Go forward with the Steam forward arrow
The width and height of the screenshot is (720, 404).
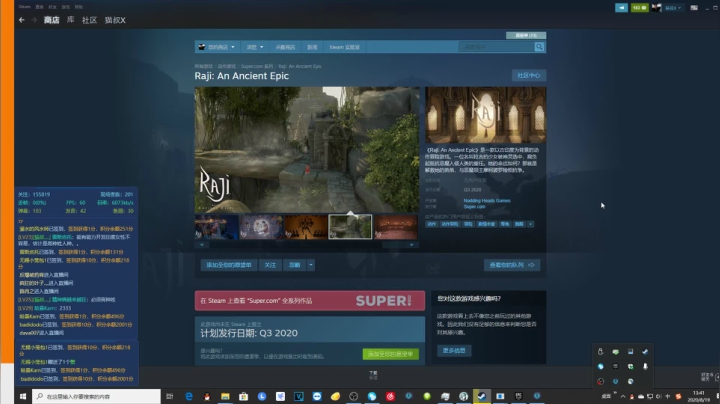(34, 20)
